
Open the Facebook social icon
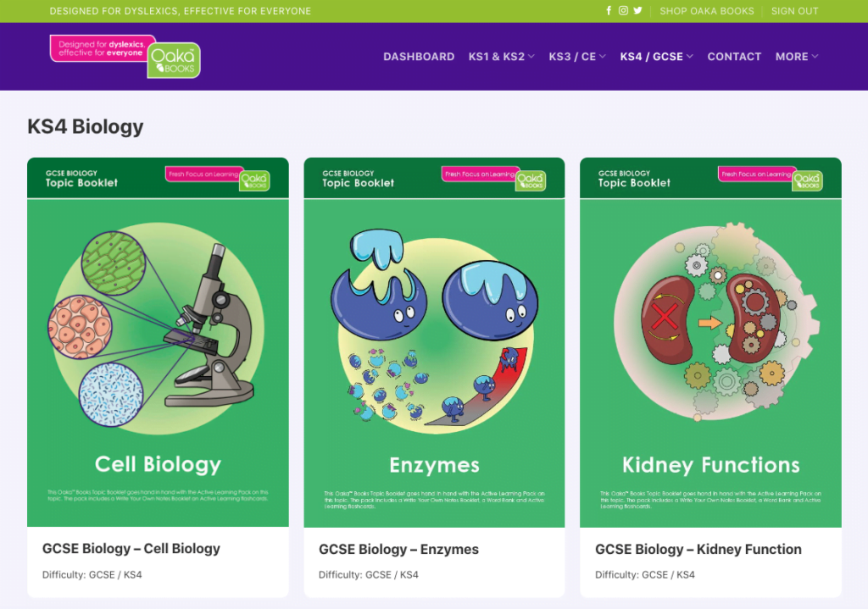coord(609,11)
